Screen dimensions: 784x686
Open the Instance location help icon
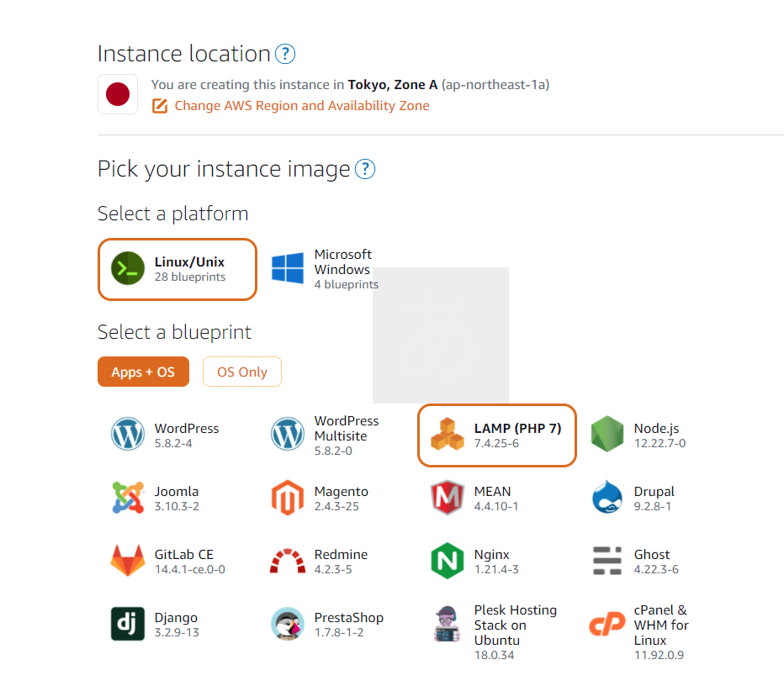[x=285, y=54]
